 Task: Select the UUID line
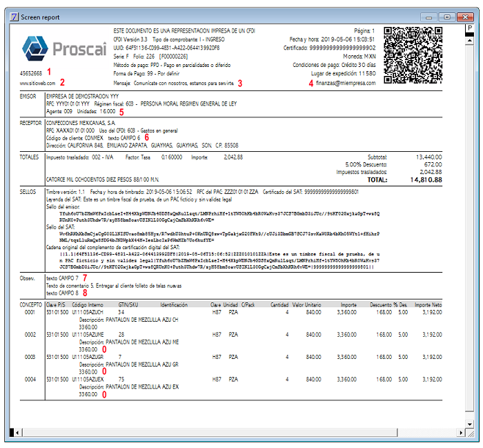click(x=166, y=48)
